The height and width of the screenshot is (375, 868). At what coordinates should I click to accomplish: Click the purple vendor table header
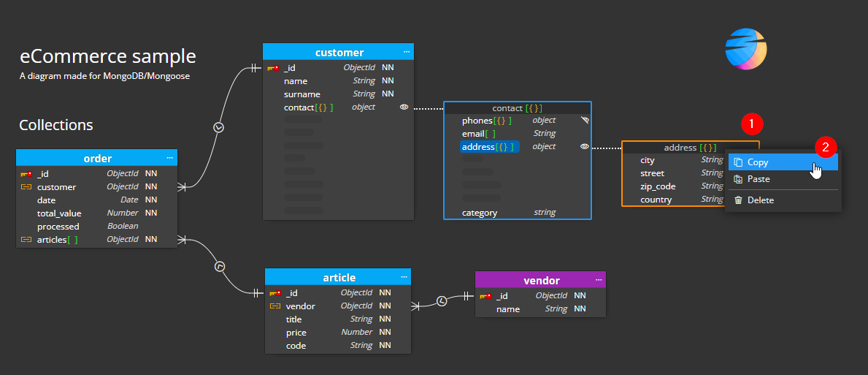pos(540,281)
